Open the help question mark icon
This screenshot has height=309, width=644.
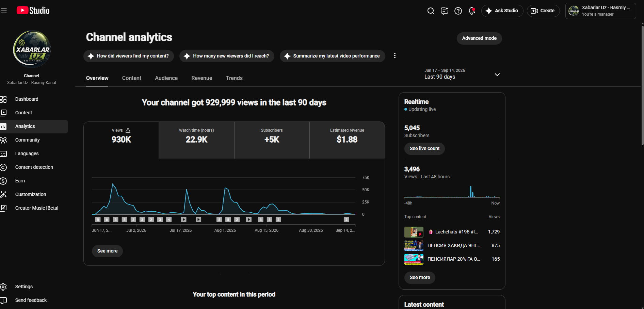[x=458, y=11]
